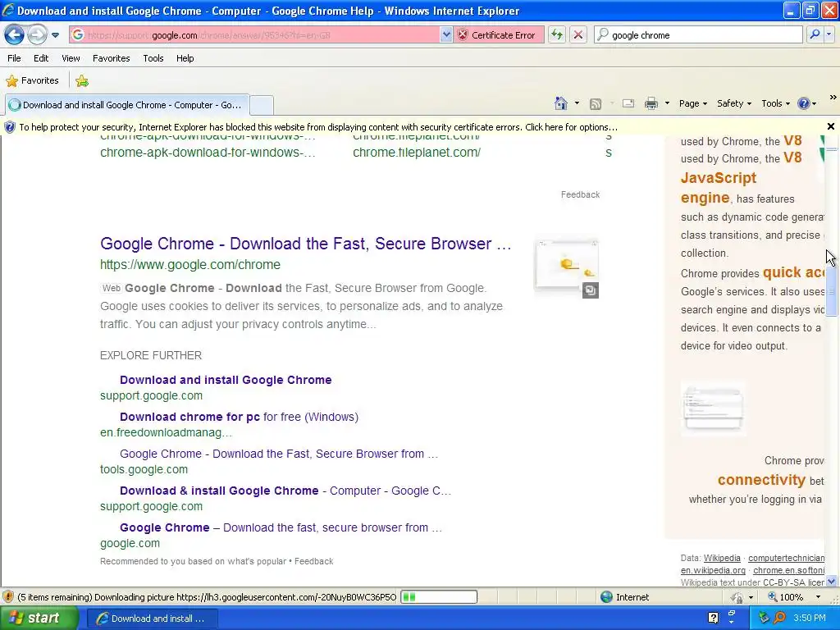Open Google Chrome – Download the fast link
Screen dimensions: 840x630
[281, 527]
